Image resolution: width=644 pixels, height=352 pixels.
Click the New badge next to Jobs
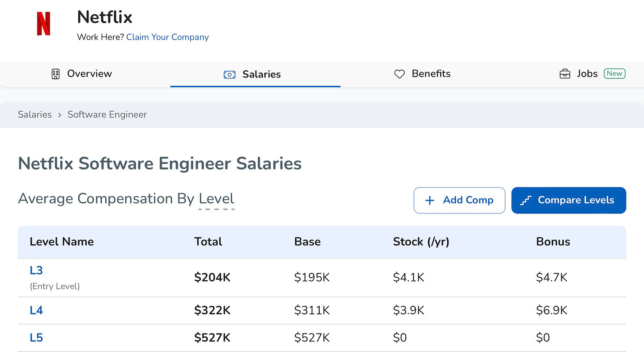click(x=614, y=73)
